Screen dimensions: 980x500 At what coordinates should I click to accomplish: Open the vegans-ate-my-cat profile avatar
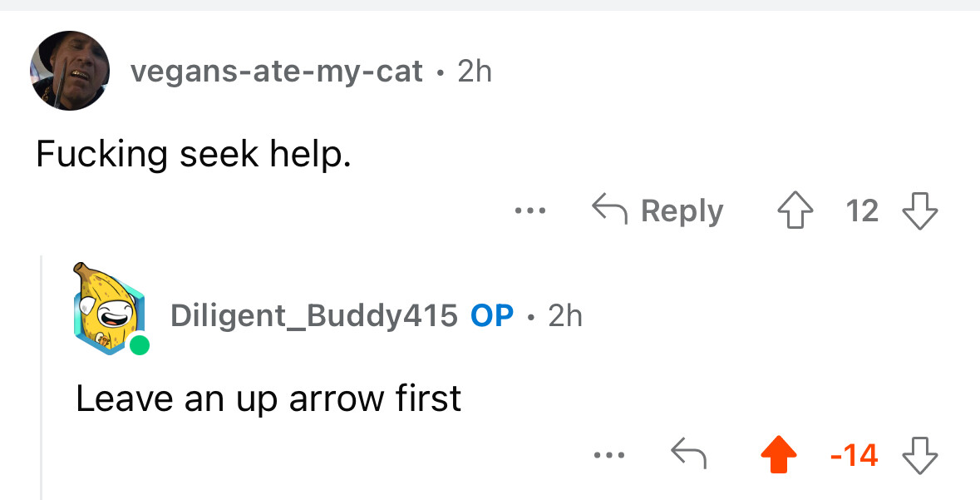click(70, 71)
